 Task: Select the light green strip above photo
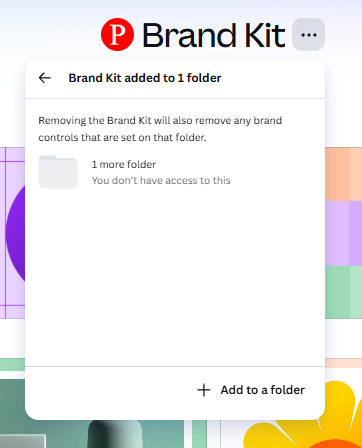pyautogui.click(x=12, y=365)
